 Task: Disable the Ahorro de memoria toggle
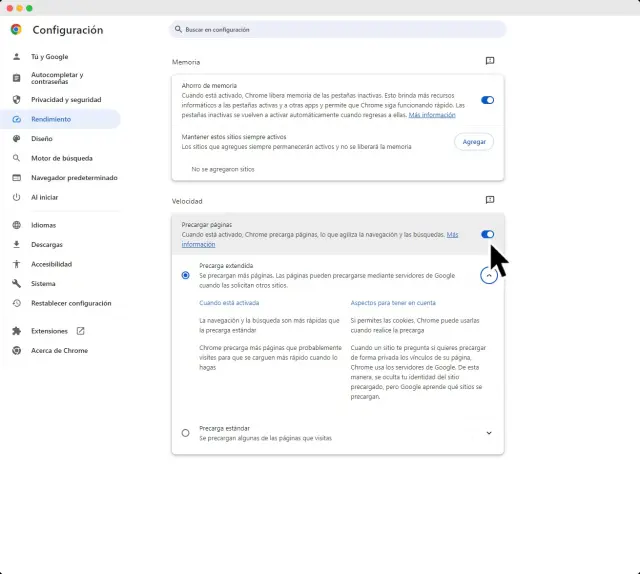(x=487, y=100)
